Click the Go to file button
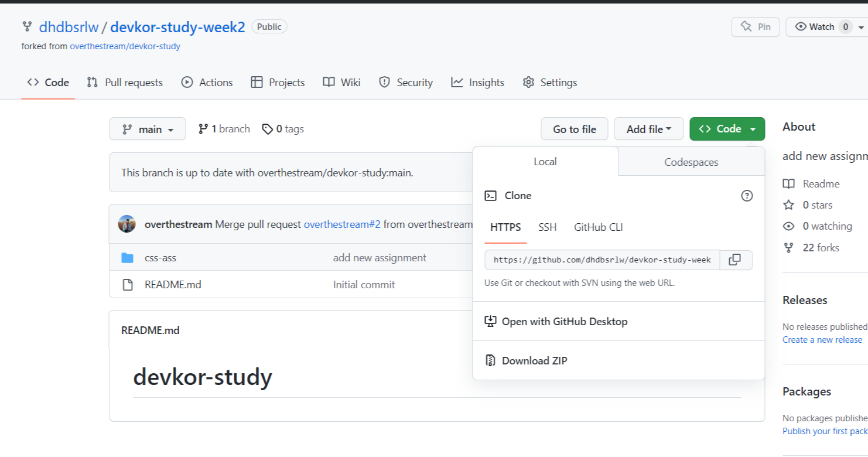Screen dimensions: 868x457 (x=575, y=129)
